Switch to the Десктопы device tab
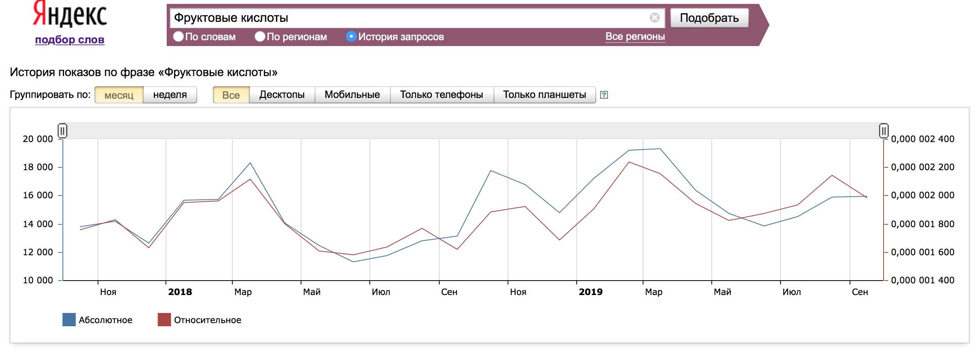The image size is (980, 352). [x=282, y=95]
